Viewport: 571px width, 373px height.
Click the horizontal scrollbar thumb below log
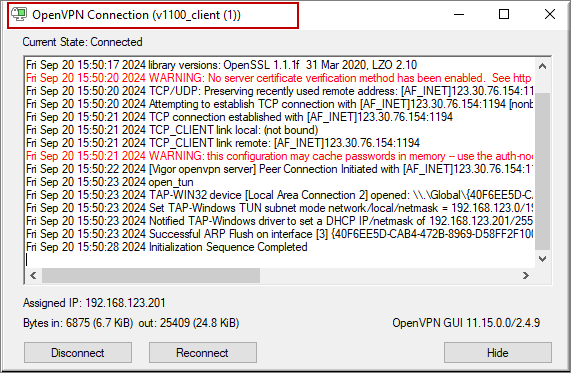point(151,275)
